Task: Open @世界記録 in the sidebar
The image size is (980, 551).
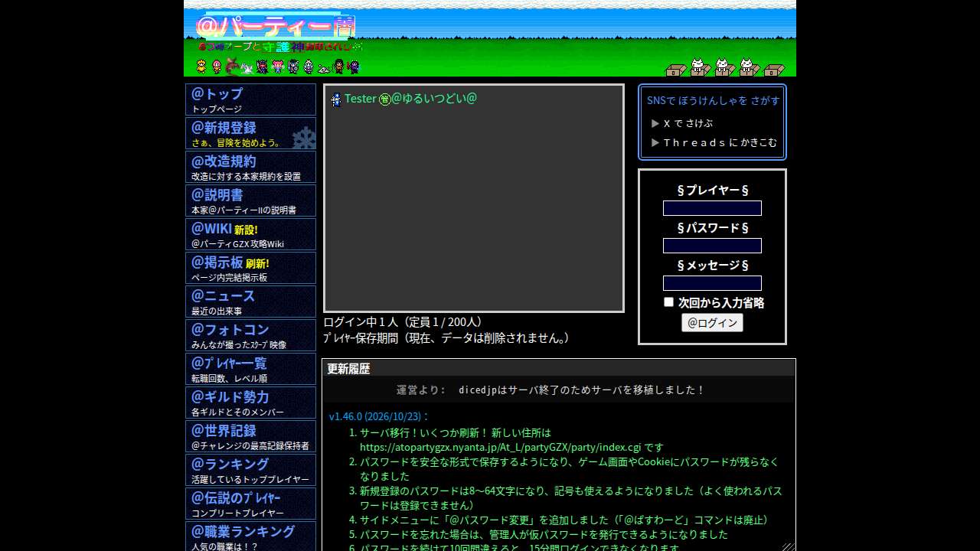Action: click(250, 436)
